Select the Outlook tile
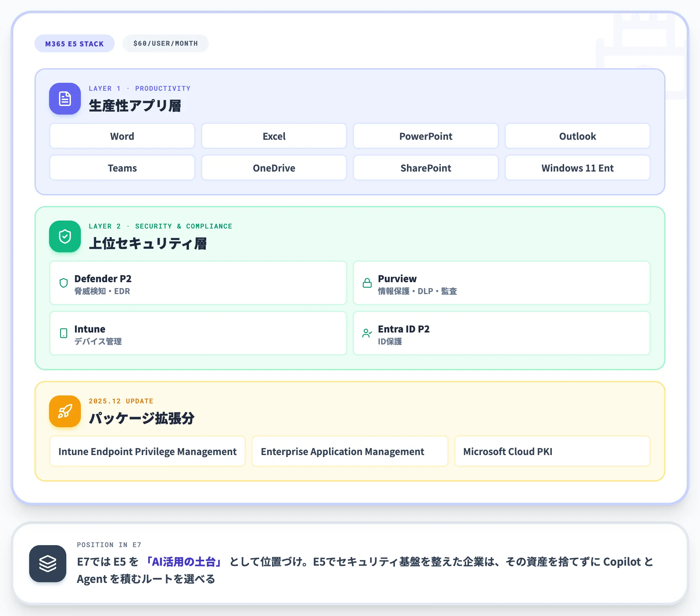The width and height of the screenshot is (700, 616). (x=578, y=136)
